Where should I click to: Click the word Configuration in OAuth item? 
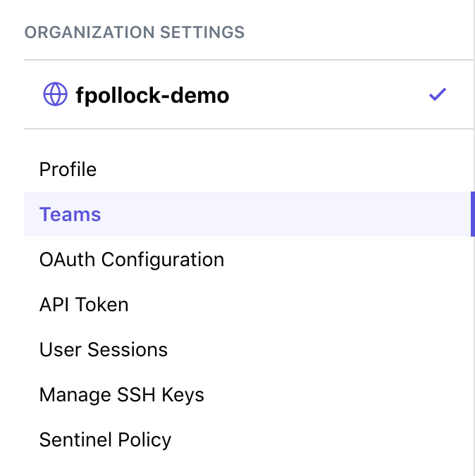click(x=163, y=260)
